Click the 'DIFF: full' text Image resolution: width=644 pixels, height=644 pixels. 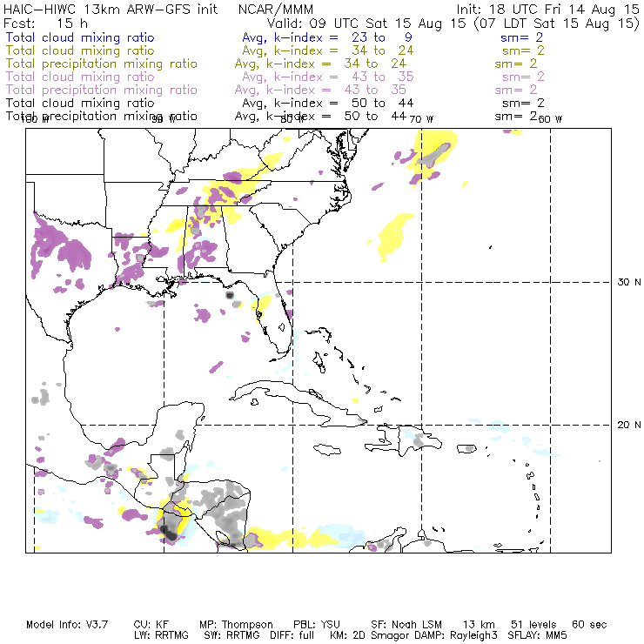[x=292, y=635]
